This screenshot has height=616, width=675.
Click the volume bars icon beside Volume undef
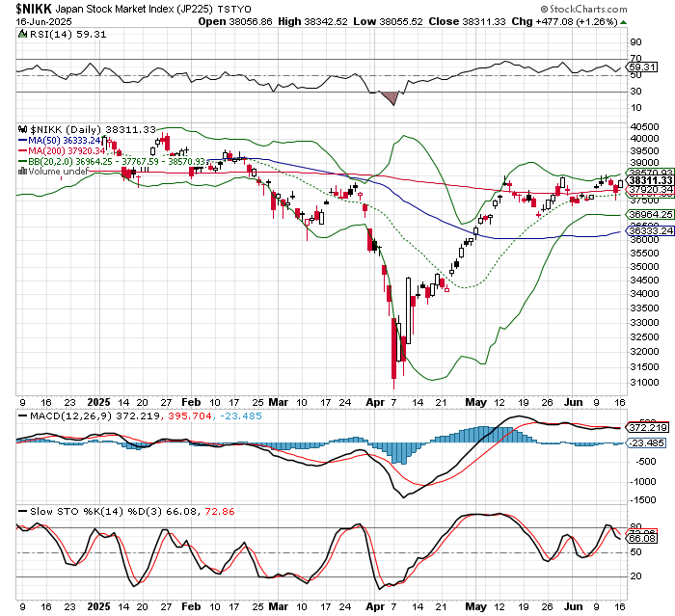pyautogui.click(x=22, y=172)
